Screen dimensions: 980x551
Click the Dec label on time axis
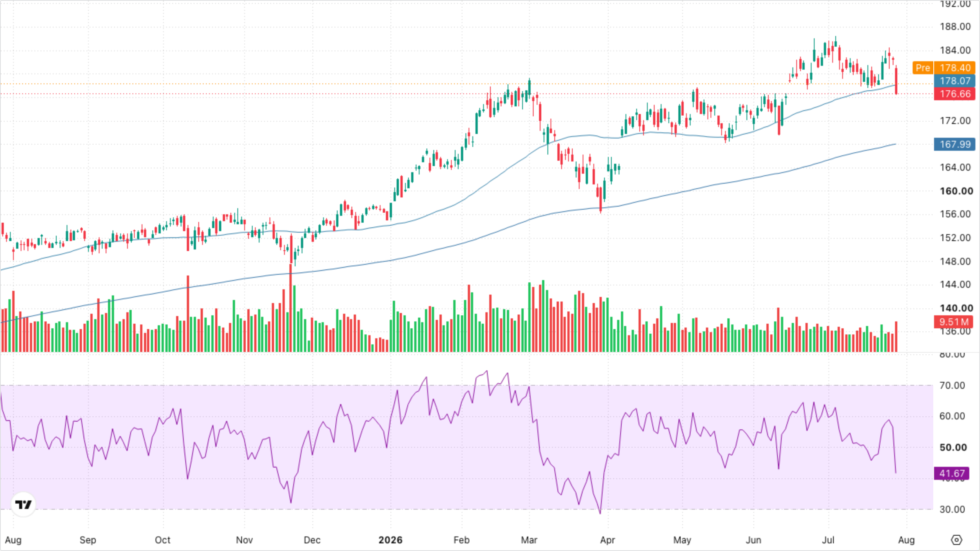[x=312, y=540]
